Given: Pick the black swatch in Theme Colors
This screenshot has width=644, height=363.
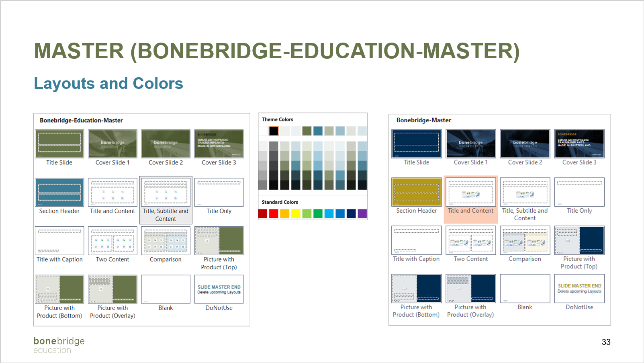Looking at the screenshot, I should (x=274, y=131).
